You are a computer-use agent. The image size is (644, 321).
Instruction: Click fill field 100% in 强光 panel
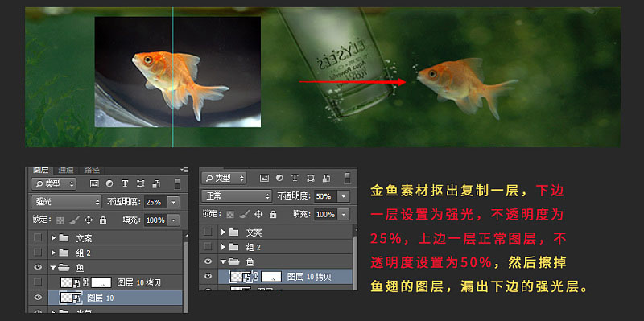pyautogui.click(x=155, y=220)
